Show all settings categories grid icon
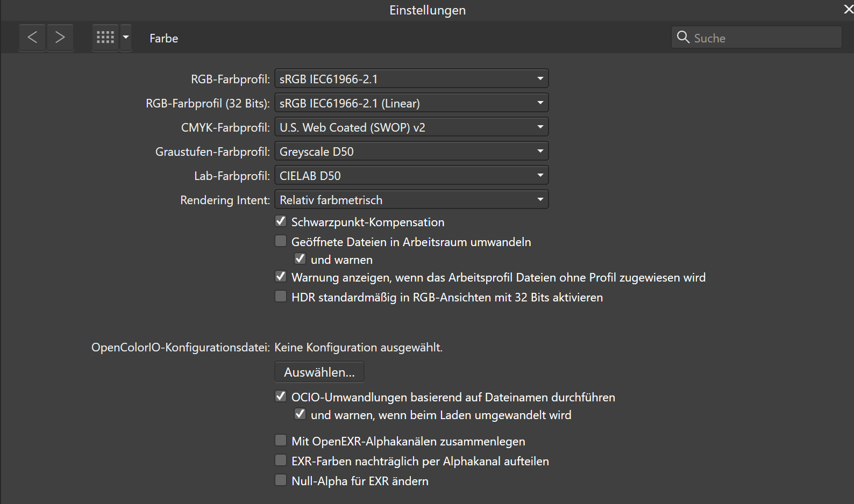 105,38
